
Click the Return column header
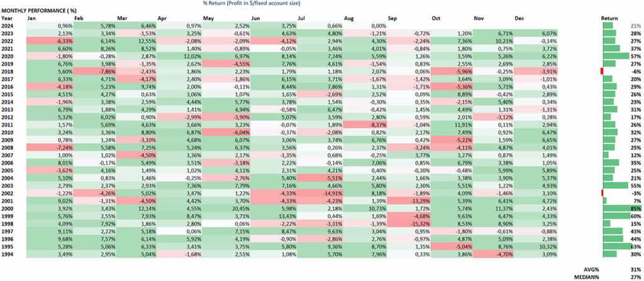coord(609,18)
